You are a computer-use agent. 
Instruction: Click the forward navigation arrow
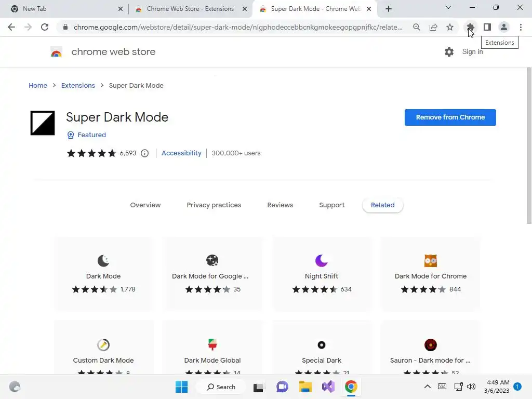(x=28, y=27)
